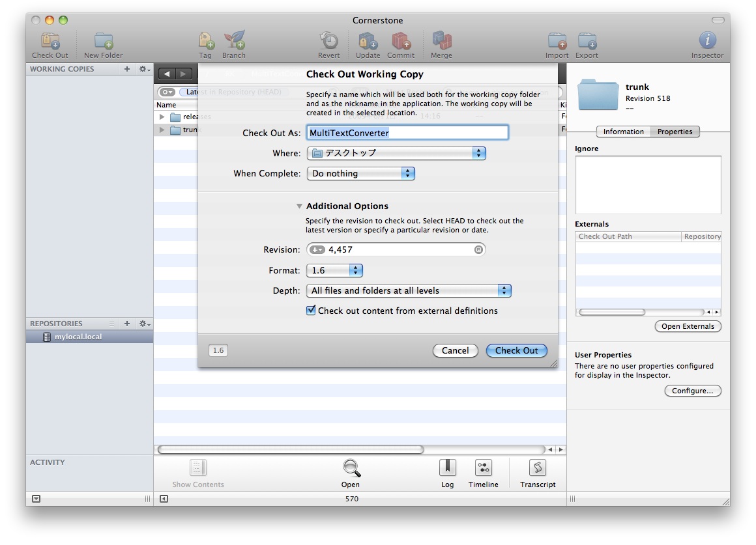Click the Commit toolbar icon
Viewport: 756px width, 545px height.
click(x=401, y=41)
